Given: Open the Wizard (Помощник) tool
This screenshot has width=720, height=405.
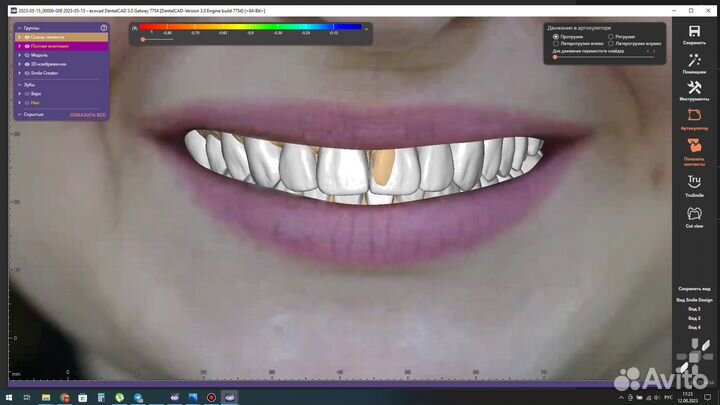Looking at the screenshot, I should 694,62.
